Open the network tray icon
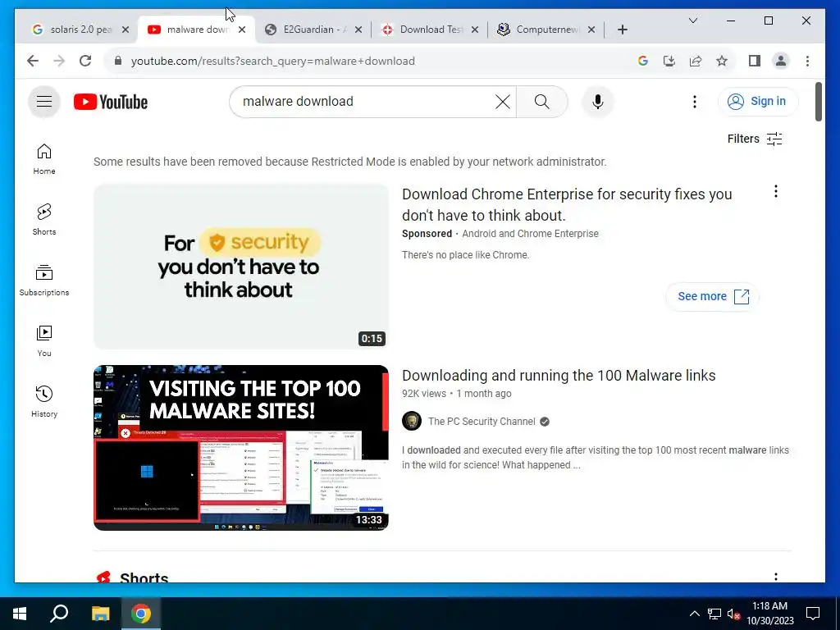This screenshot has width=840, height=630. 714,614
